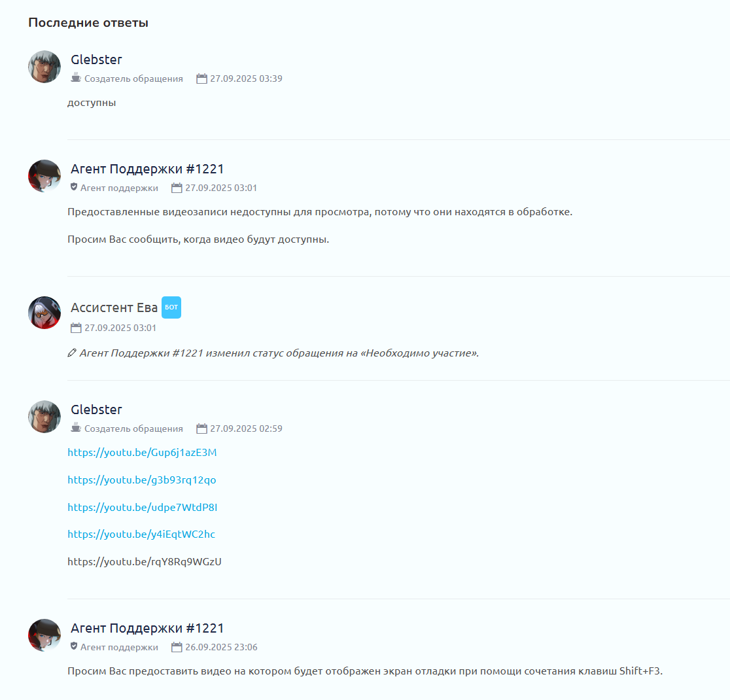The height and width of the screenshot is (700, 730).
Task: Click the support agent avatar on the 26.09.2025 reply
Action: (44, 635)
